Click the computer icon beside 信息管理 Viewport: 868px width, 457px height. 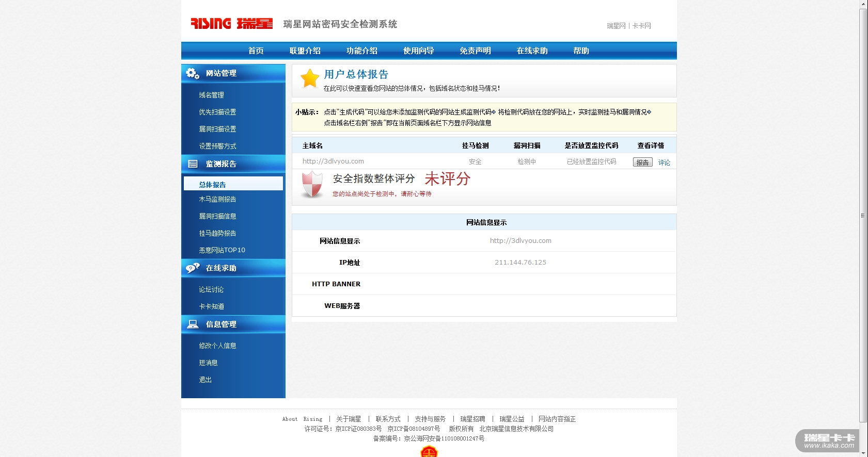tap(193, 324)
